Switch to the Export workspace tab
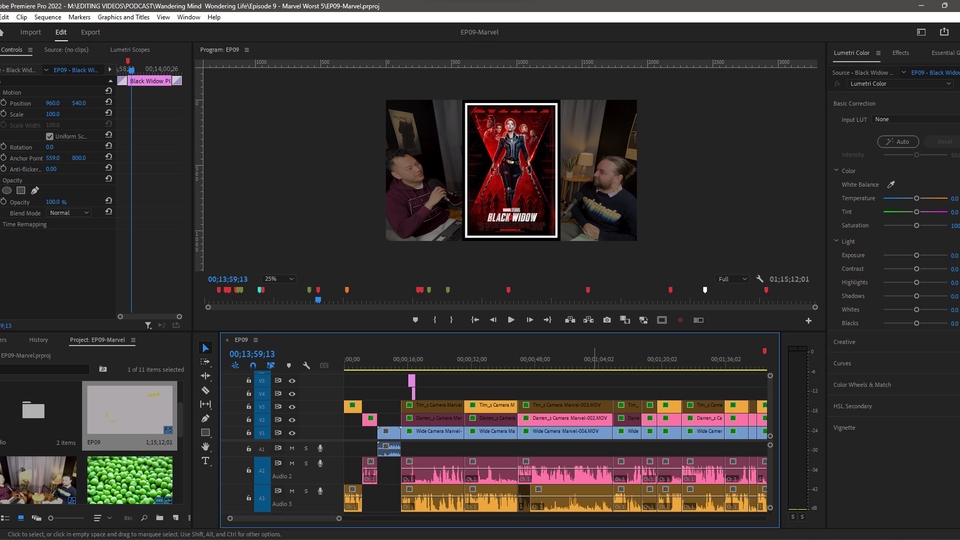 coord(90,32)
